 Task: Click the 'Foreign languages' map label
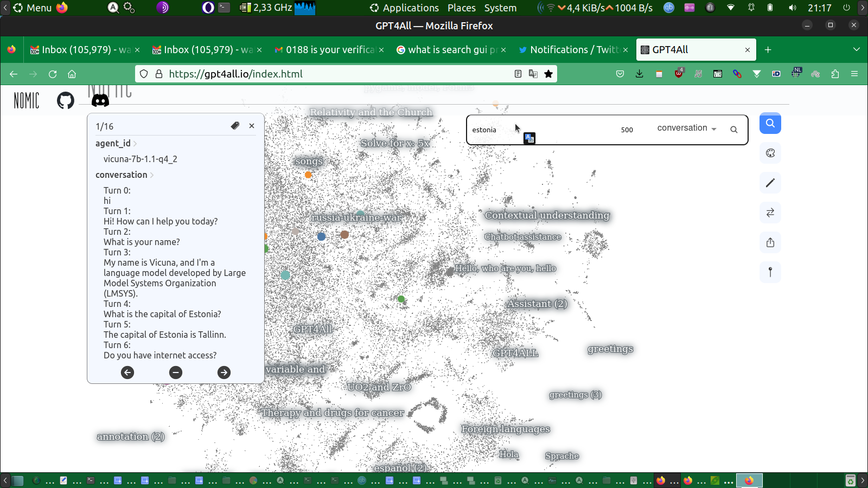point(506,429)
